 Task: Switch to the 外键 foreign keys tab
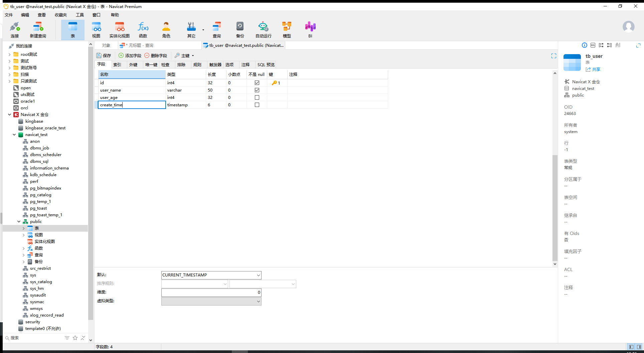point(133,65)
